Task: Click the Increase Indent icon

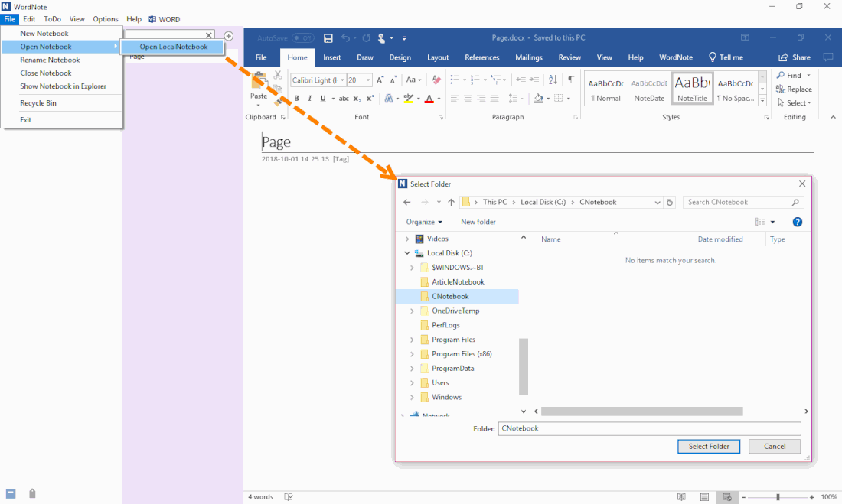Action: [534, 80]
